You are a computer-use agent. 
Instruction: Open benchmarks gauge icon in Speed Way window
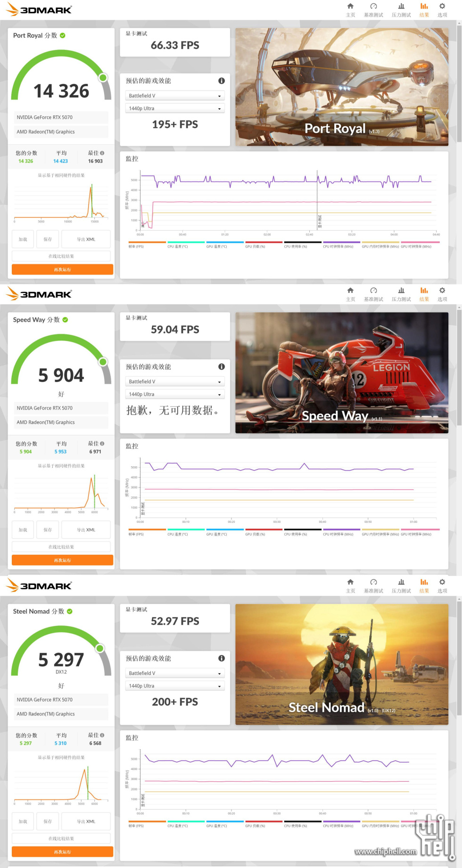(x=373, y=291)
